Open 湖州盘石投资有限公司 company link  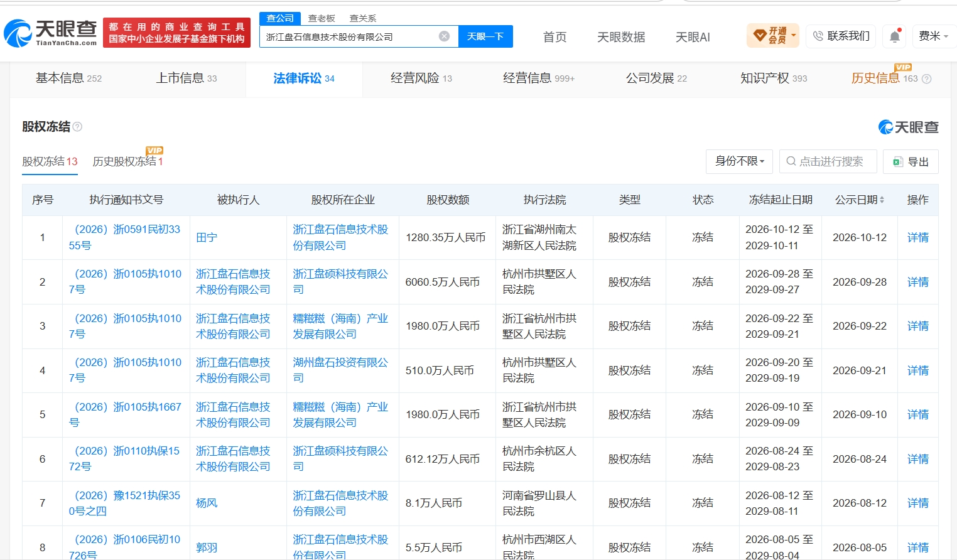(x=340, y=370)
